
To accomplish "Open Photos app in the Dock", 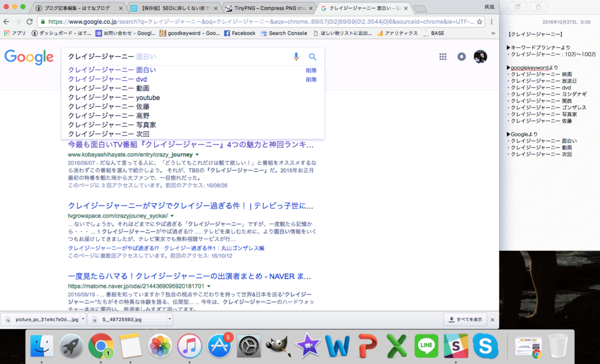I will tap(160, 346).
